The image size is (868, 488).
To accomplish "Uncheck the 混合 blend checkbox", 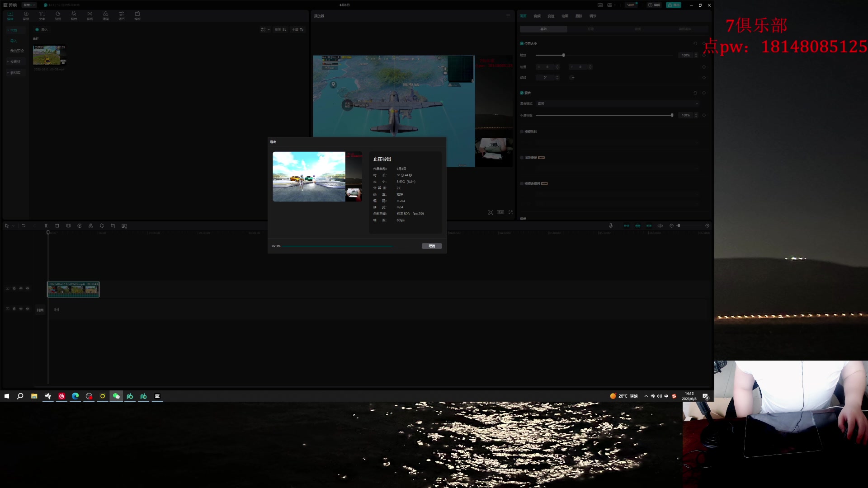I will (x=522, y=93).
